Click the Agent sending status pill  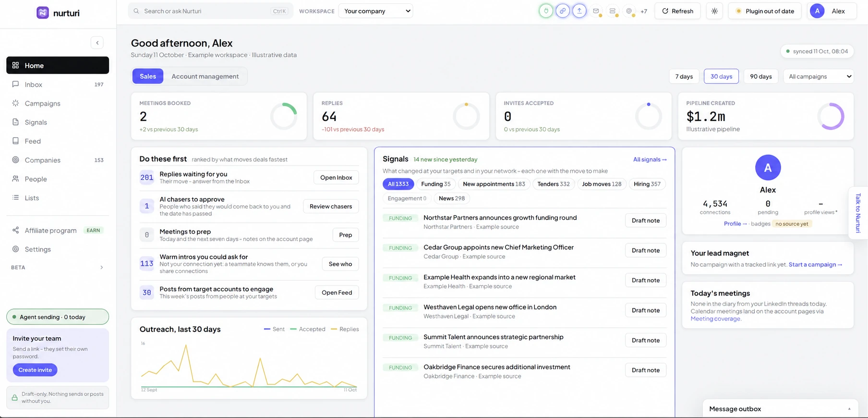coord(58,317)
